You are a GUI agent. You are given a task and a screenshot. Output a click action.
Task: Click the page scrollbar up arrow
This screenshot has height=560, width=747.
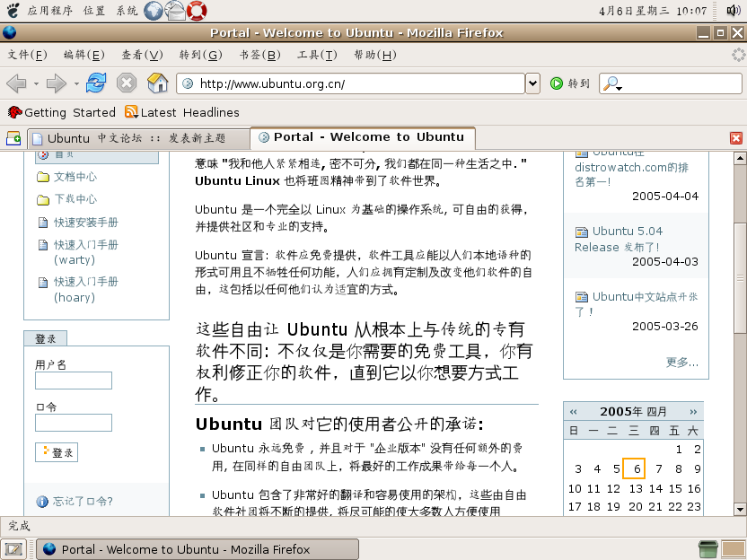pyautogui.click(x=740, y=159)
